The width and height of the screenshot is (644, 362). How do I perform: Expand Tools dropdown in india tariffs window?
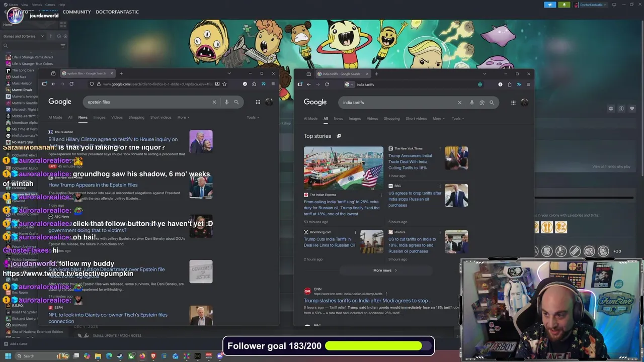coord(458,119)
